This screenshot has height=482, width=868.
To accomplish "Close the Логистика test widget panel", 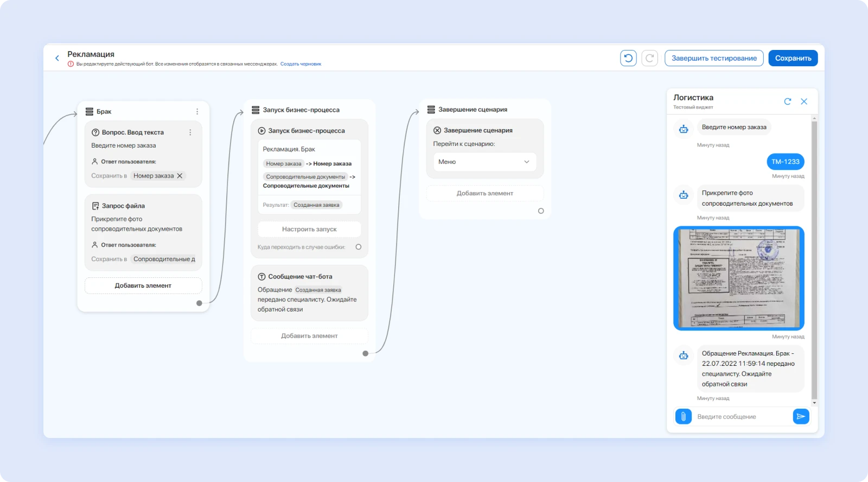I will (x=804, y=102).
